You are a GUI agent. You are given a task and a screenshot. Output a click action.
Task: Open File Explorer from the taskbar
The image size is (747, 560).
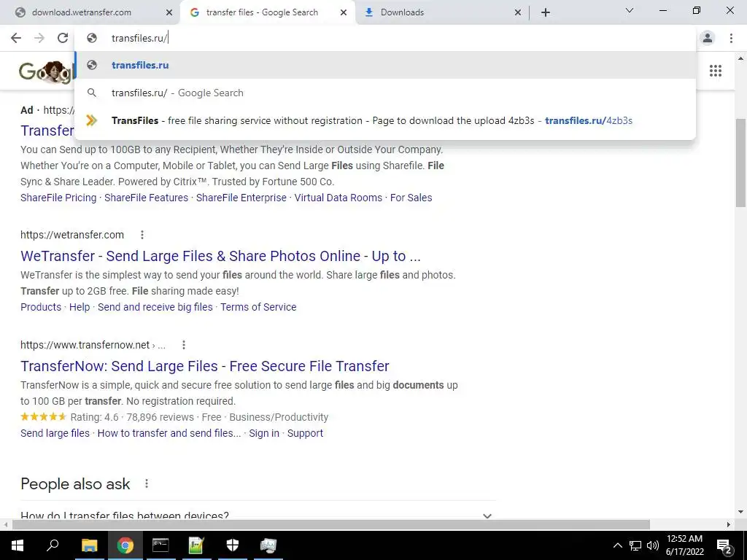pos(89,545)
